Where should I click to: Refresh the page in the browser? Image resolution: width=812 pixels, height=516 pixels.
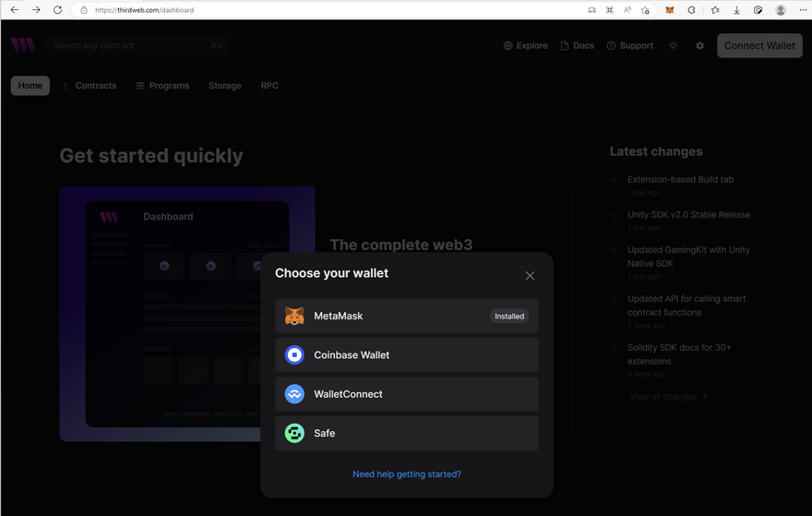pyautogui.click(x=57, y=10)
